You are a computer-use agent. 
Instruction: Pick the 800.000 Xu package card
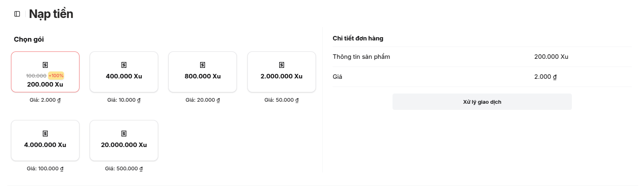tap(203, 72)
